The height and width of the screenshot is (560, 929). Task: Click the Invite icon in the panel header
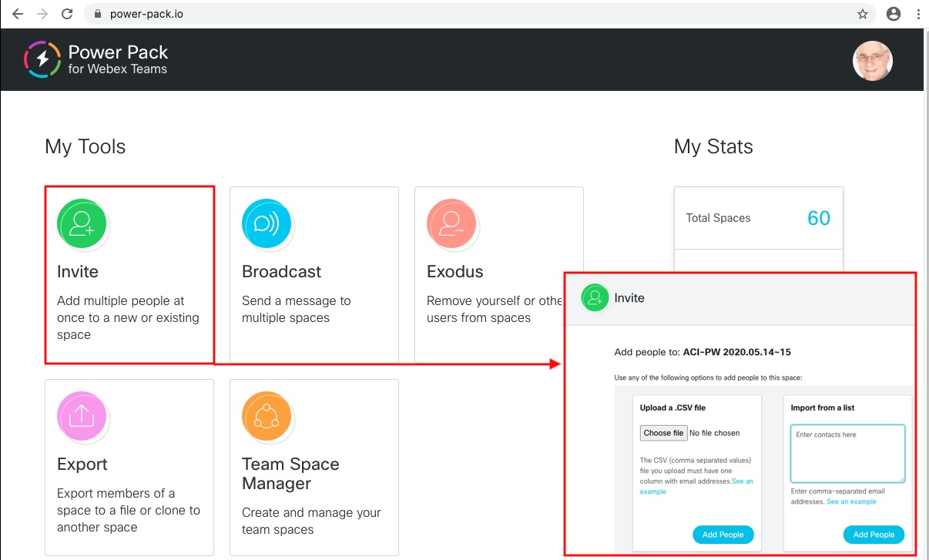coord(595,298)
